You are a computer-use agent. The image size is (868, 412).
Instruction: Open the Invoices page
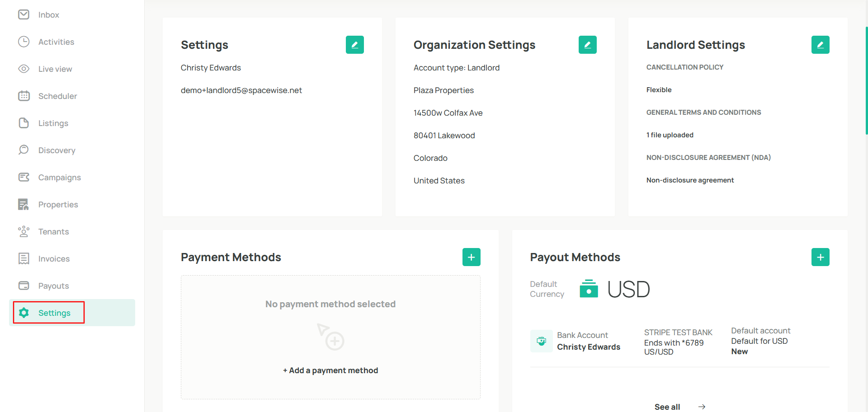pyautogui.click(x=54, y=259)
